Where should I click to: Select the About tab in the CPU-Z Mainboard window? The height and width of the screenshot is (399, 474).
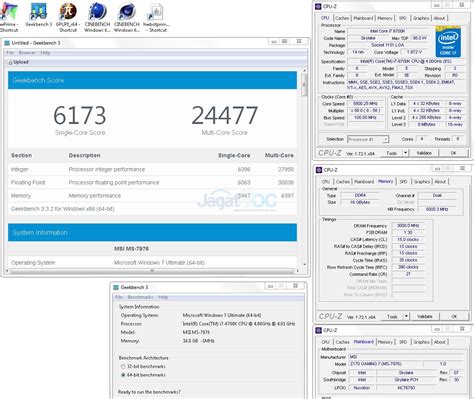(x=440, y=342)
